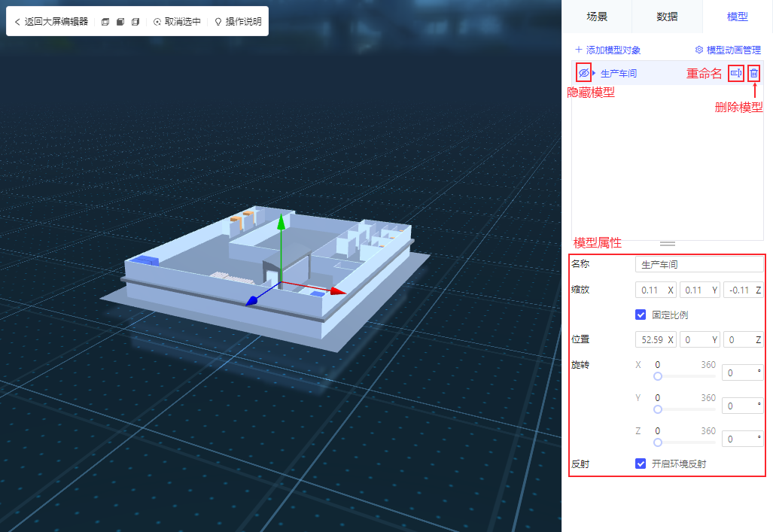The width and height of the screenshot is (773, 532).
Task: Switch to the 数据 tab
Action: point(667,17)
